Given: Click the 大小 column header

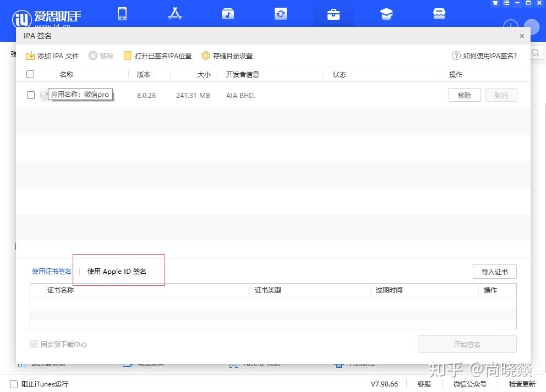Looking at the screenshot, I should point(204,74).
